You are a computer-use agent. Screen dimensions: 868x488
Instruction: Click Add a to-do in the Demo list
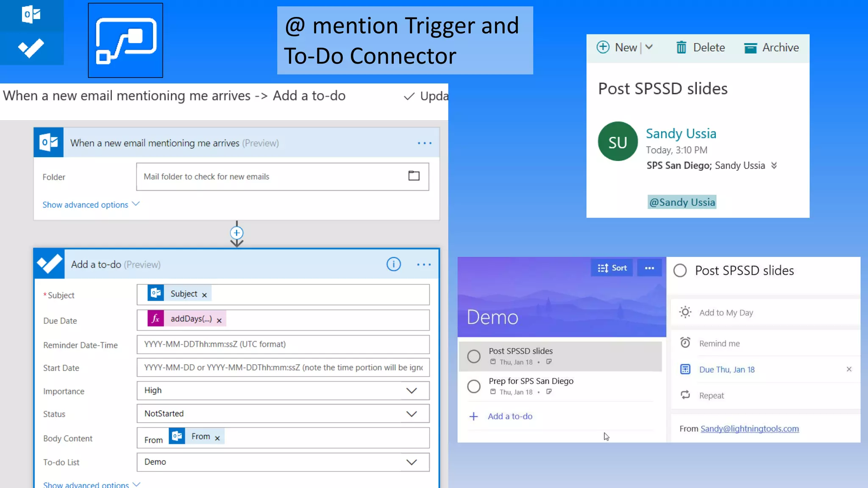point(510,416)
